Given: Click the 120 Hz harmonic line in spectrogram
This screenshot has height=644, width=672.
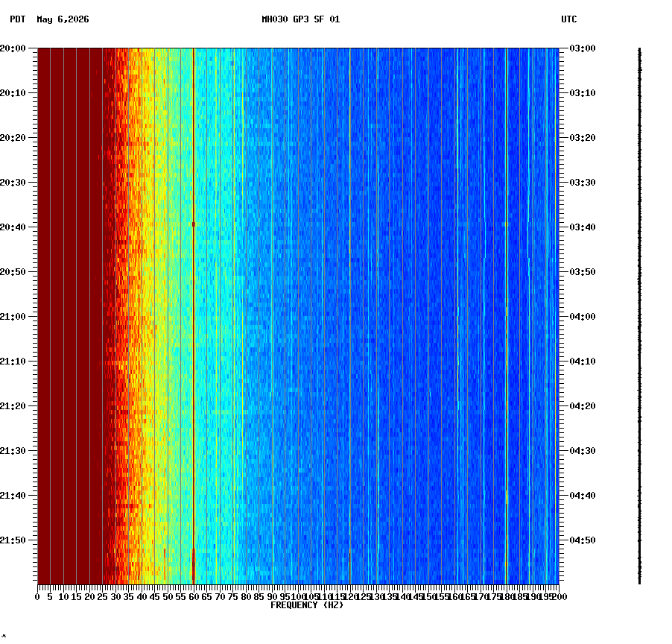Looking at the screenshot, I should click(350, 316).
